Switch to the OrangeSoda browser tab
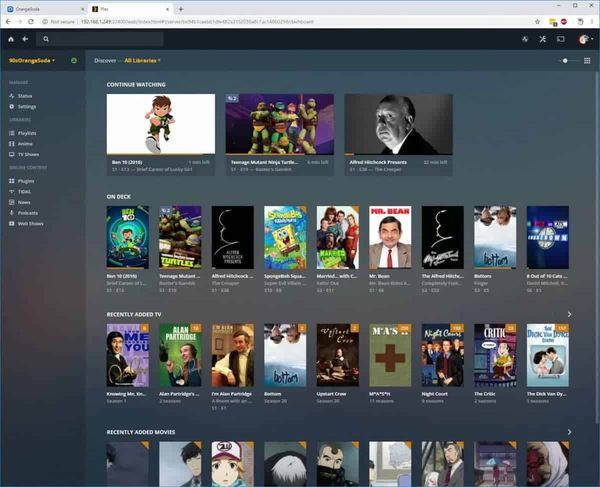This screenshot has height=487, width=600. [45, 9]
